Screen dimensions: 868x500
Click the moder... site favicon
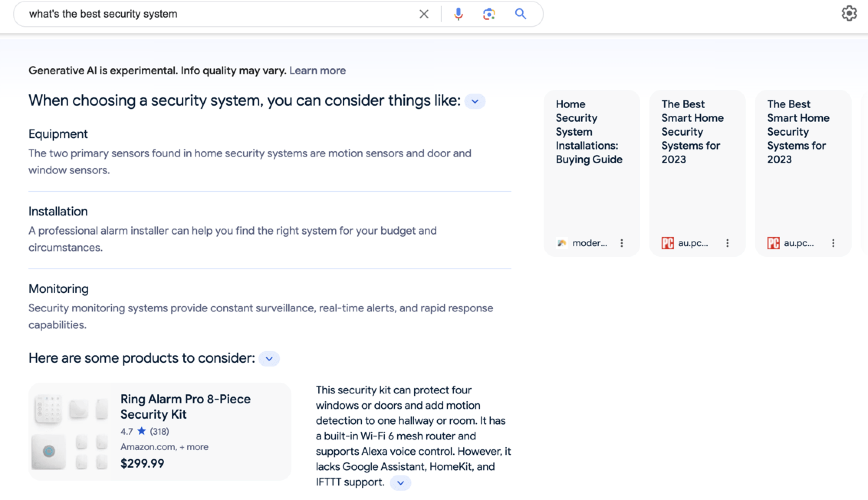[562, 243]
